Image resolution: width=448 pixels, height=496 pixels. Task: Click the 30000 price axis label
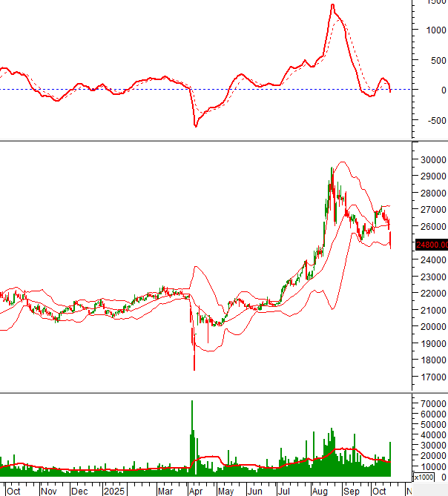click(x=431, y=159)
